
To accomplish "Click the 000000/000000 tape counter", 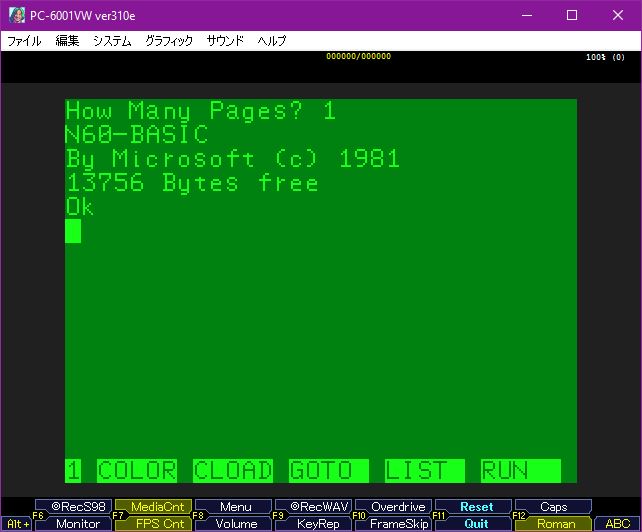I will 358,56.
